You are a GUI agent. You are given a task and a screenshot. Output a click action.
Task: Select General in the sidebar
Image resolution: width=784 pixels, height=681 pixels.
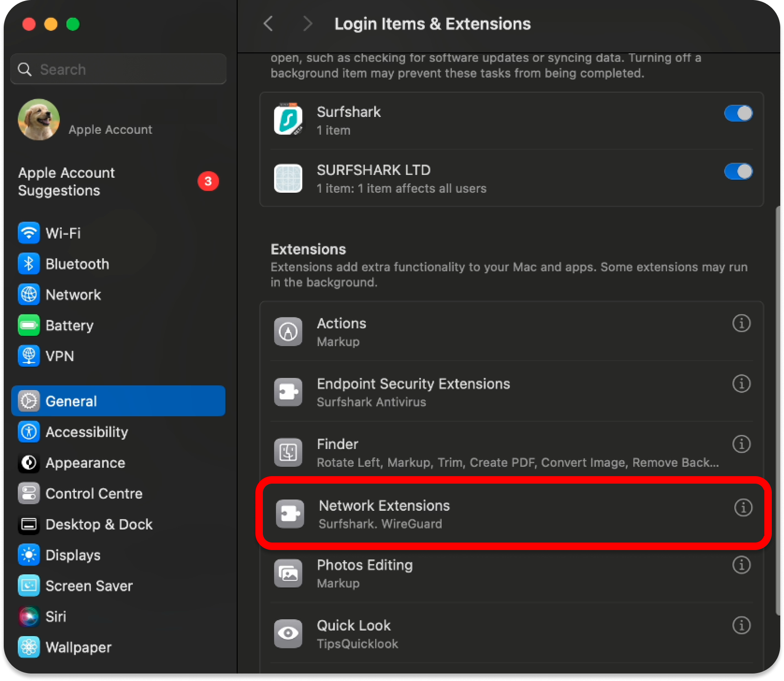click(118, 401)
